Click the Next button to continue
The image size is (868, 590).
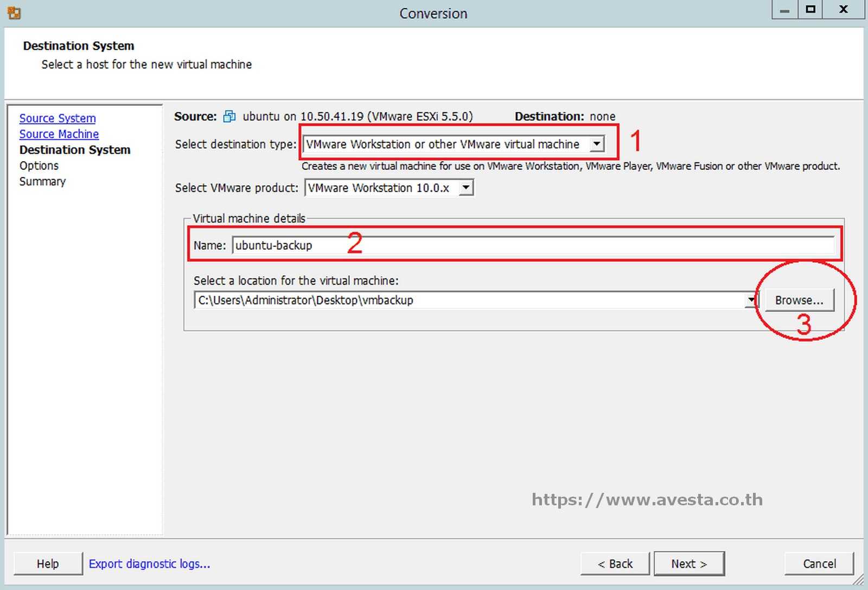(x=688, y=563)
